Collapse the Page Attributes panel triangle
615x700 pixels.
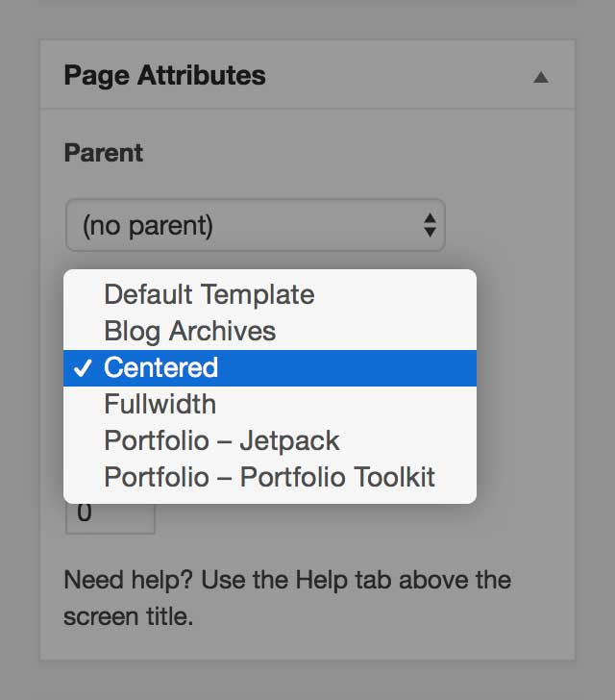pos(541,77)
